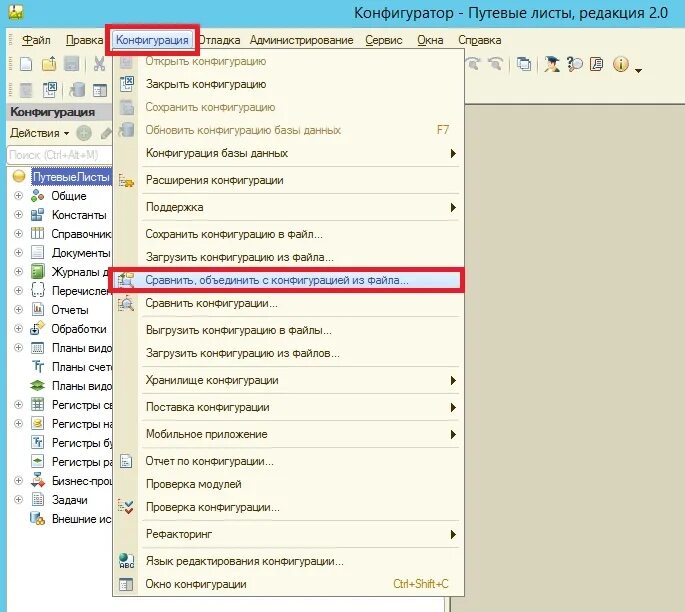Image resolution: width=685 pixels, height=612 pixels.
Task: Click the Константы tree node icon
Action: coord(38,214)
